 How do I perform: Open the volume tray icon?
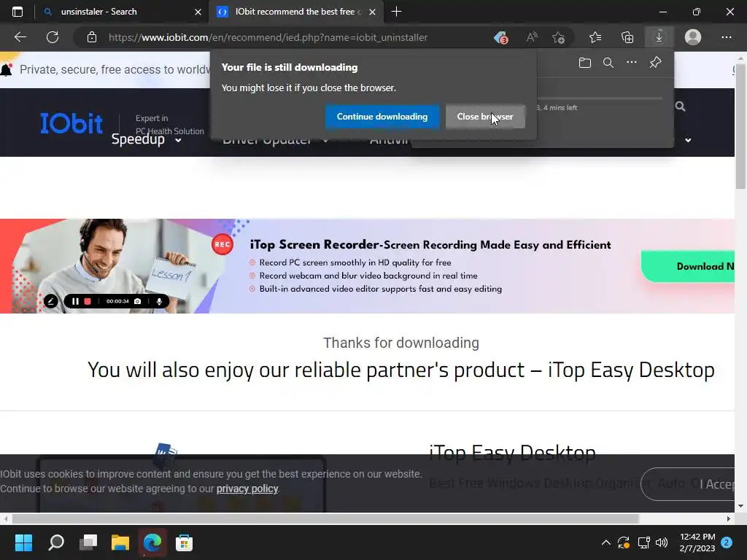pos(662,542)
